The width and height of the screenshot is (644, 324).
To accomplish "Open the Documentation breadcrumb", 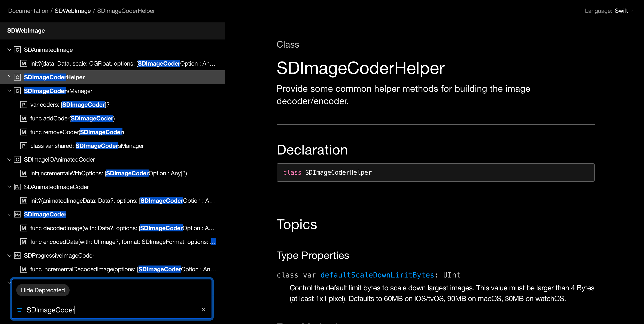I will pos(28,11).
